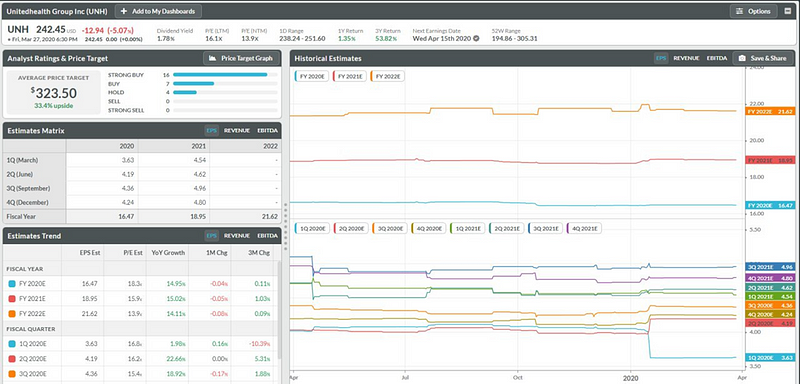
Task: Click 2Q (June) 2021 value 4.62
Action: click(x=199, y=174)
